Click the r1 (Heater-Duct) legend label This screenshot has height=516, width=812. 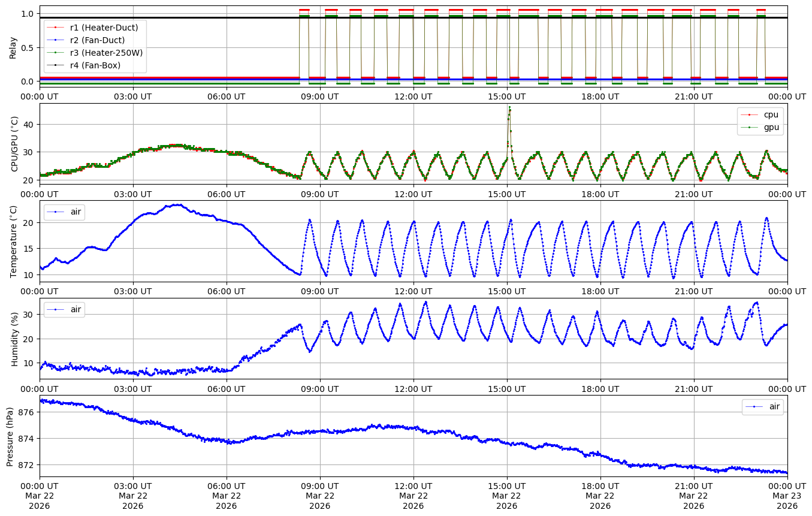(x=104, y=28)
